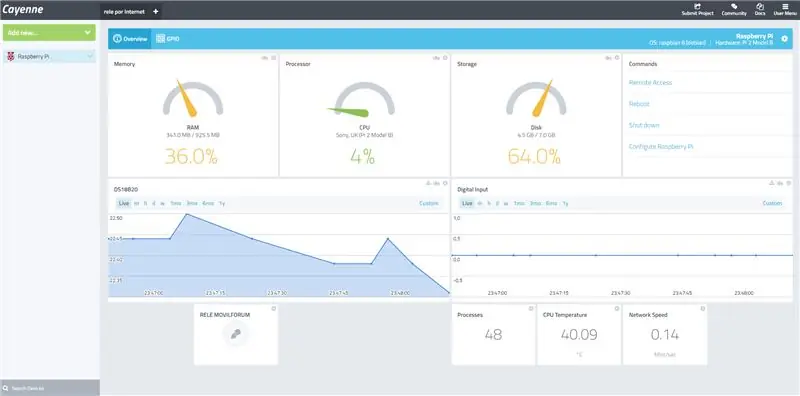
Task: Click the Raspberry Pi logo icon in sidebar
Action: click(10, 57)
